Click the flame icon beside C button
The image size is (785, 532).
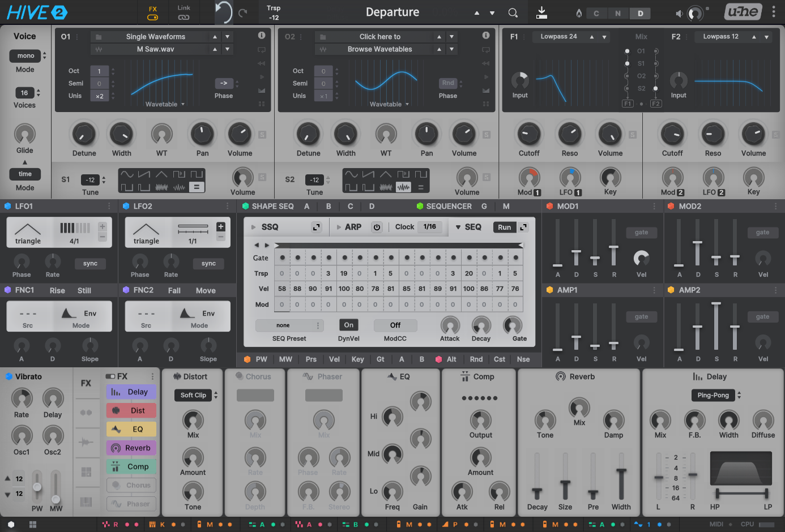pyautogui.click(x=579, y=13)
